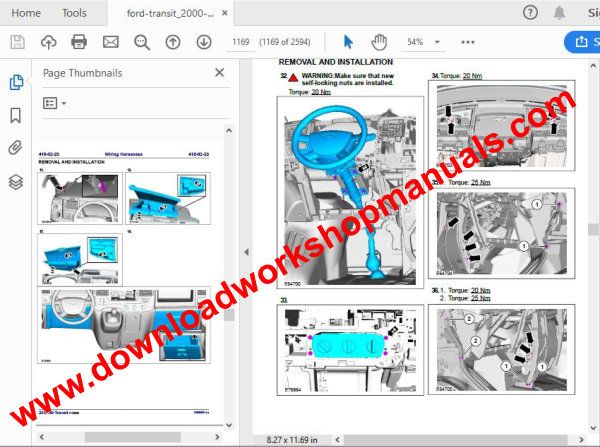Open more tools ellipsis menu
This screenshot has width=600, height=447.
(x=468, y=42)
